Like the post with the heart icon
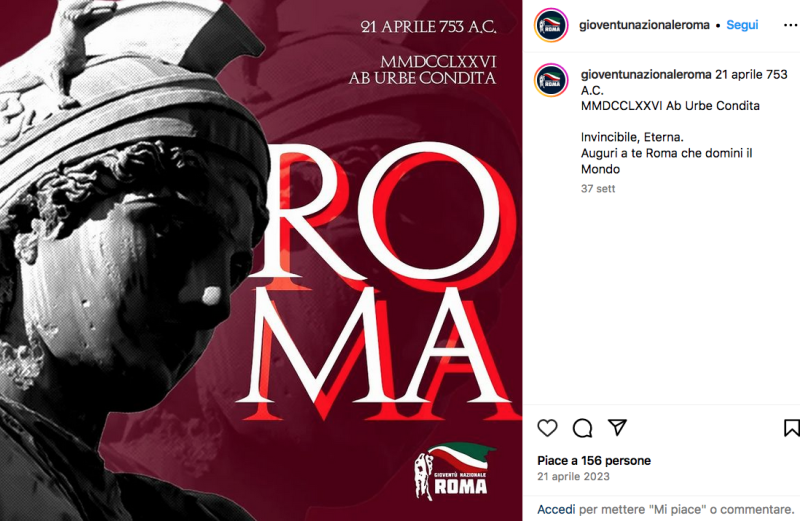The width and height of the screenshot is (800, 521). click(547, 428)
